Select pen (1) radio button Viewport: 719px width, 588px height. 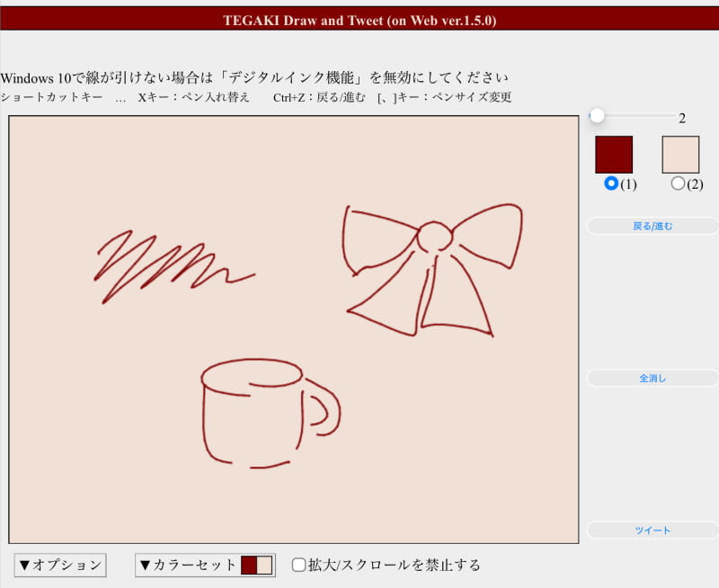tap(611, 183)
